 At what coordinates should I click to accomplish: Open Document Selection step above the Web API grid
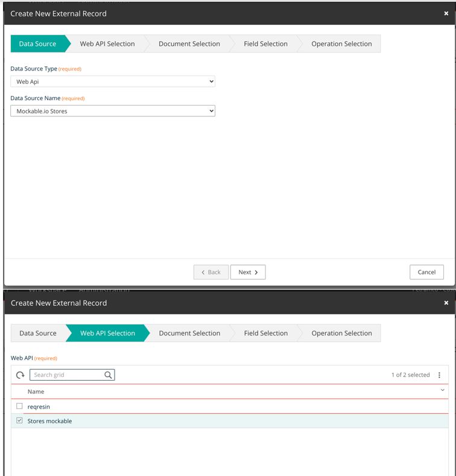[189, 334]
